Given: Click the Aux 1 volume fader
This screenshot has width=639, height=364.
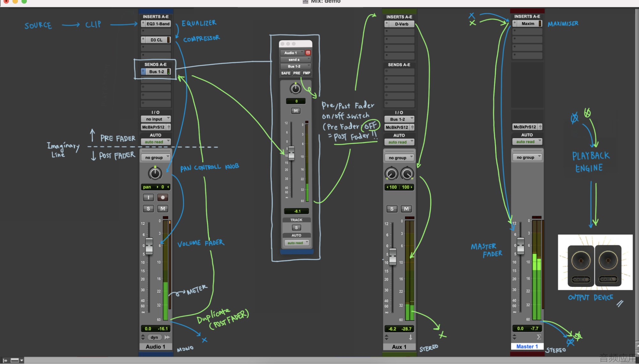Looking at the screenshot, I should click(393, 256).
